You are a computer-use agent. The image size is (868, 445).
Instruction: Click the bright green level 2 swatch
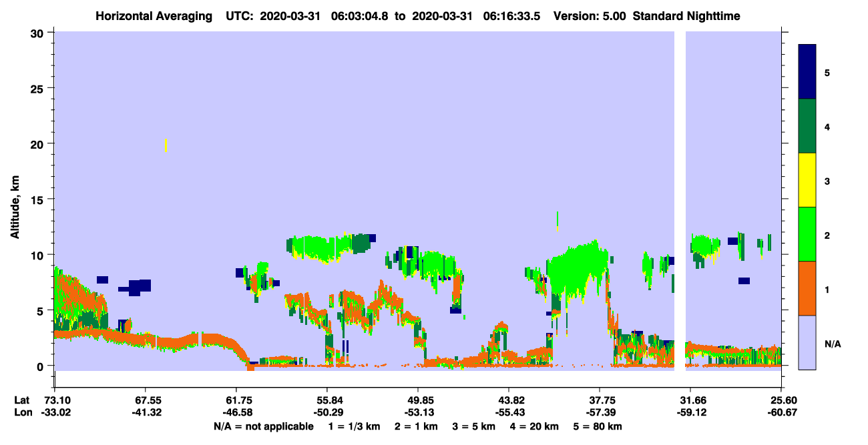pos(807,234)
